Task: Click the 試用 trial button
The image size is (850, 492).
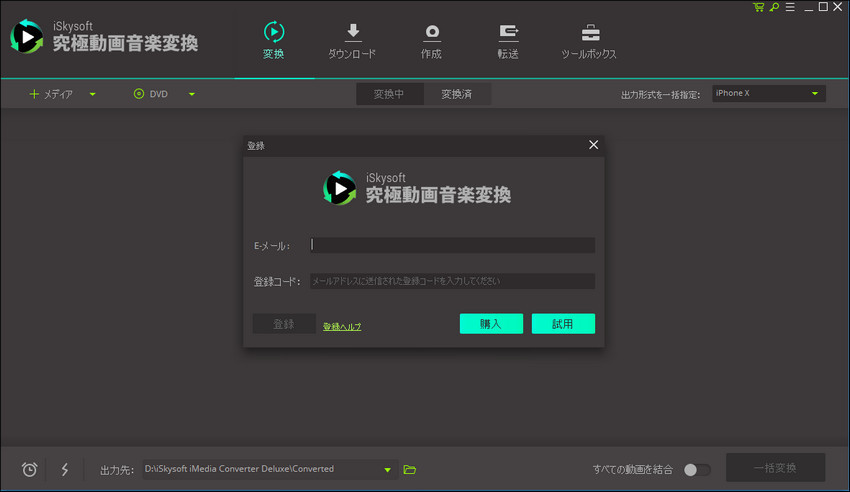Action: [x=563, y=324]
